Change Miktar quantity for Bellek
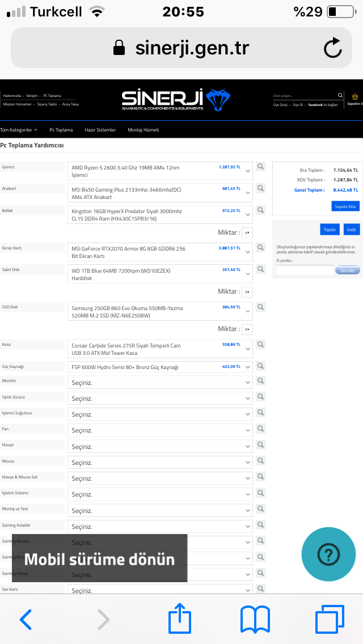363x644 pixels. click(247, 232)
